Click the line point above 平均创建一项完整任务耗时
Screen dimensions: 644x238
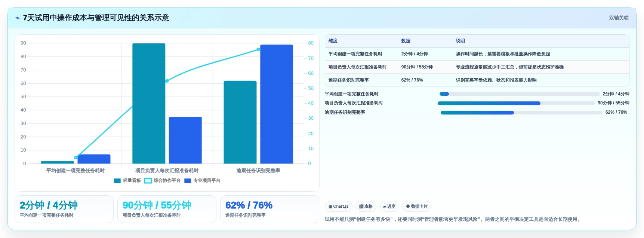[x=76, y=158]
